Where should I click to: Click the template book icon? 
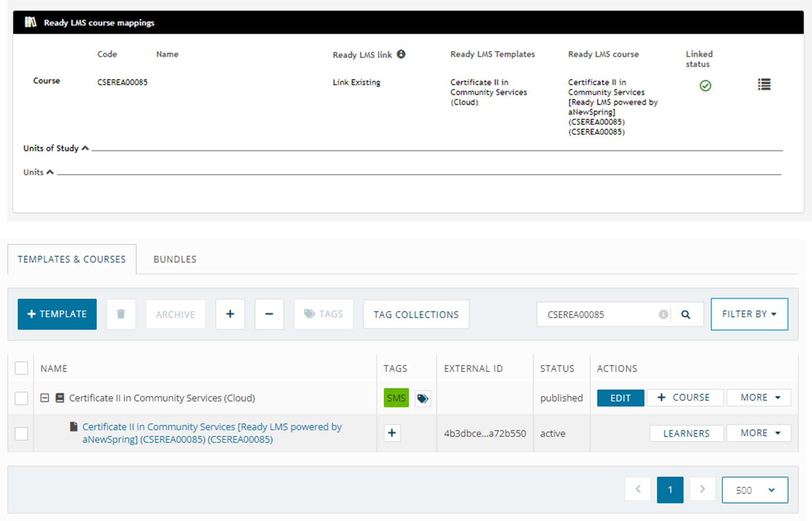(x=60, y=398)
